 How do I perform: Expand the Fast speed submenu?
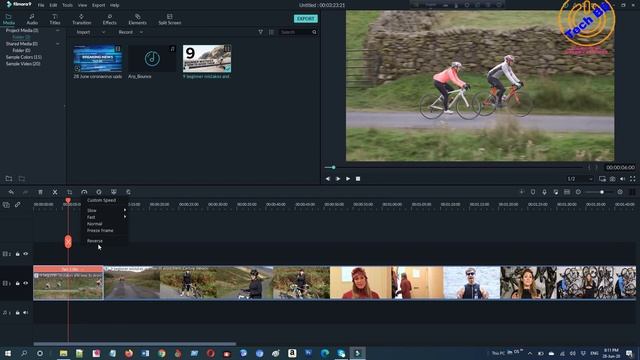(107, 217)
